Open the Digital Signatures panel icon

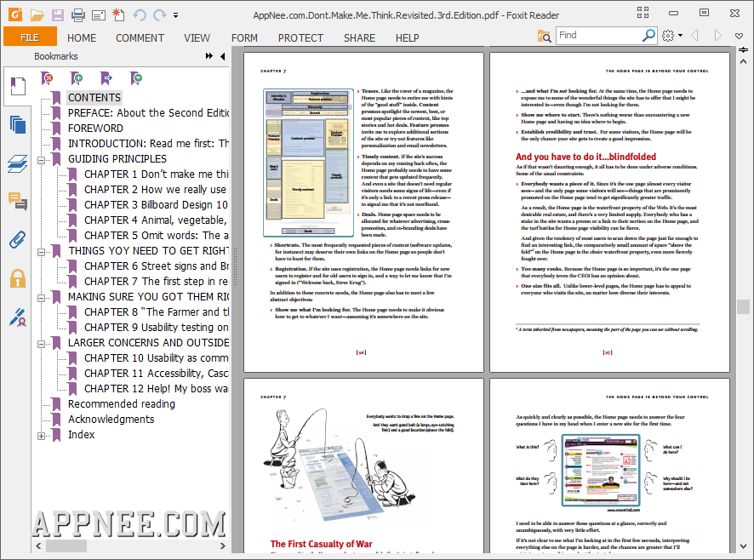[x=18, y=317]
